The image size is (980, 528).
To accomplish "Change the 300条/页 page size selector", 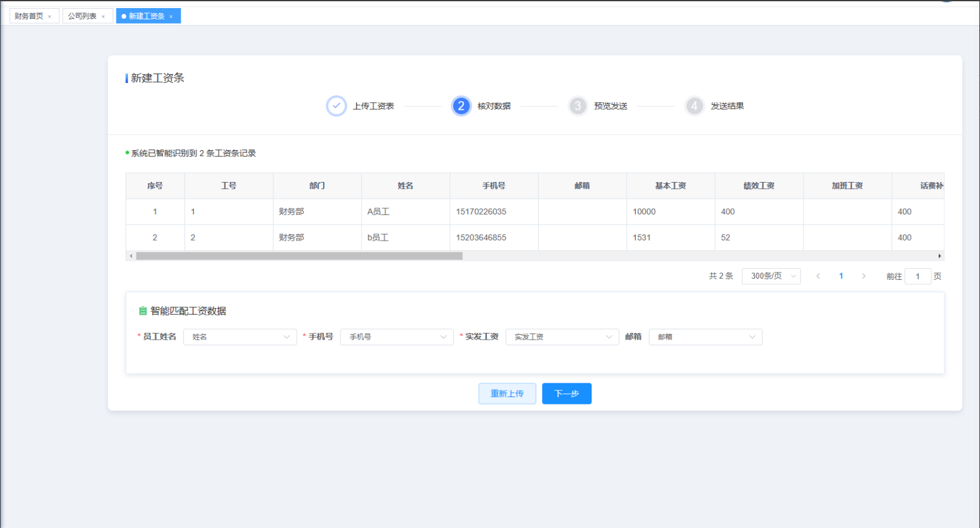I will click(771, 276).
